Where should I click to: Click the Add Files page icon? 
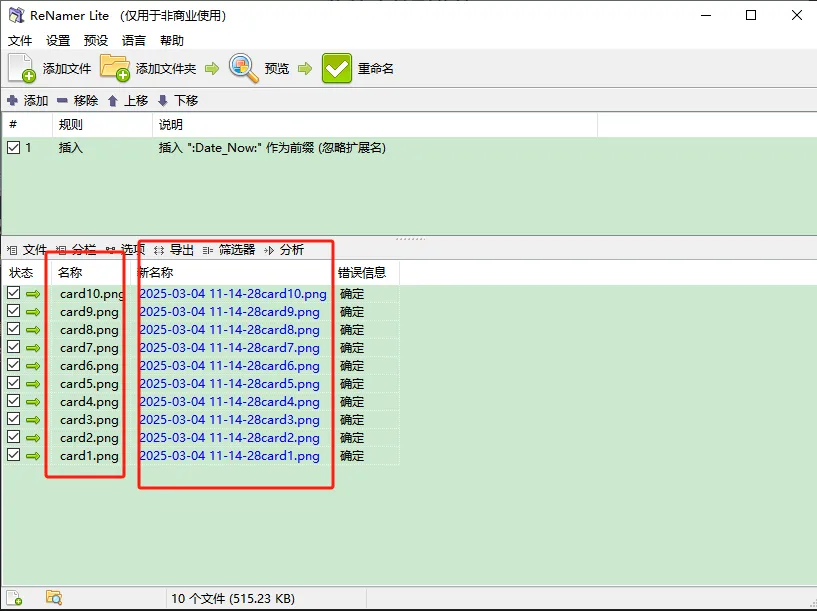click(22, 68)
